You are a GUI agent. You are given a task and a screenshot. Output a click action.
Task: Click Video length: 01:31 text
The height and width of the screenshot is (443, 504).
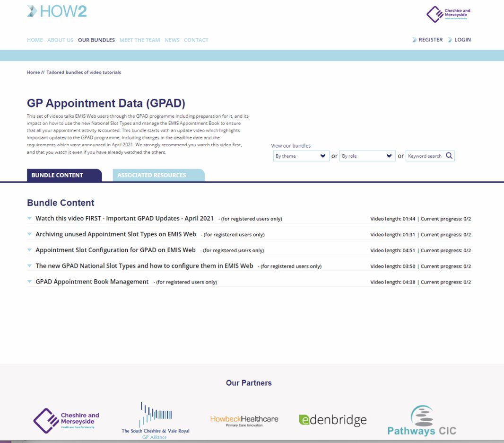tap(393, 235)
